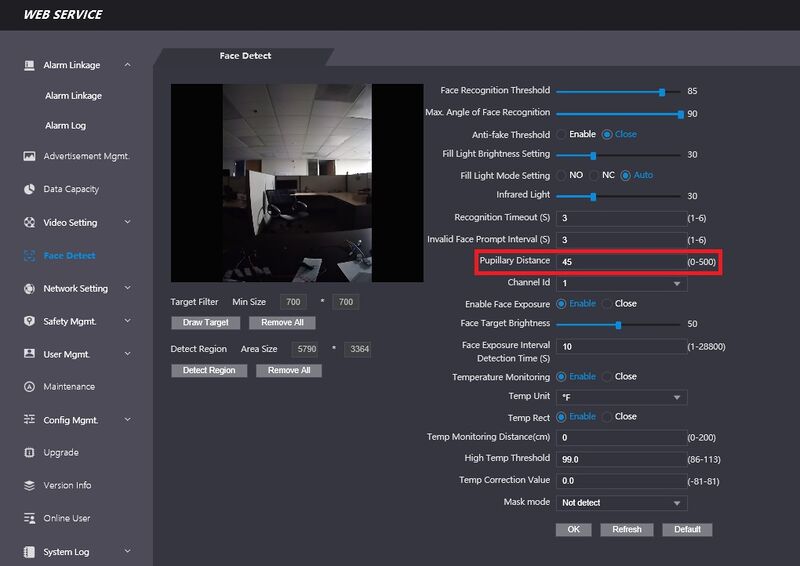This screenshot has width=800, height=566.
Task: Click the Max. Angle of Face Recognition slider
Action: coord(618,114)
